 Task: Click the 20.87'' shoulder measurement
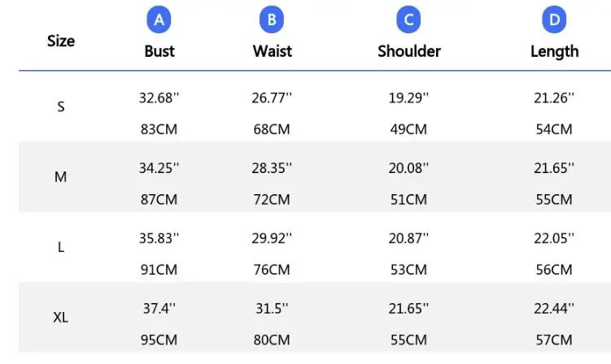[408, 238]
